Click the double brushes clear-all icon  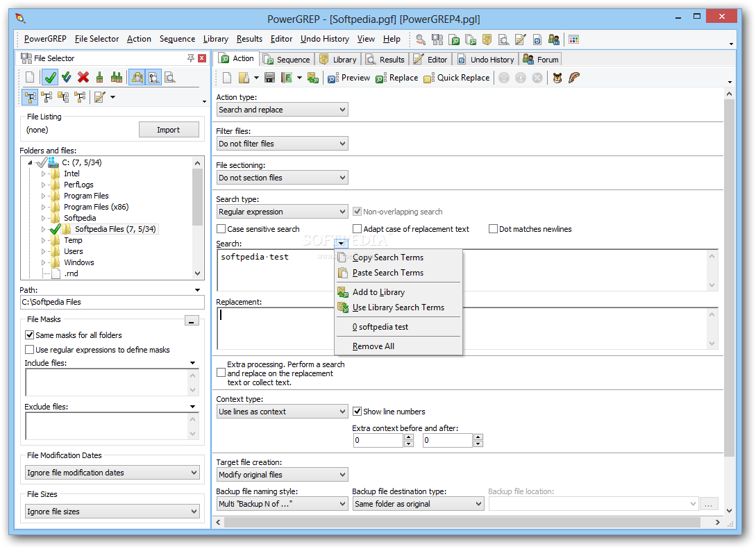click(116, 77)
